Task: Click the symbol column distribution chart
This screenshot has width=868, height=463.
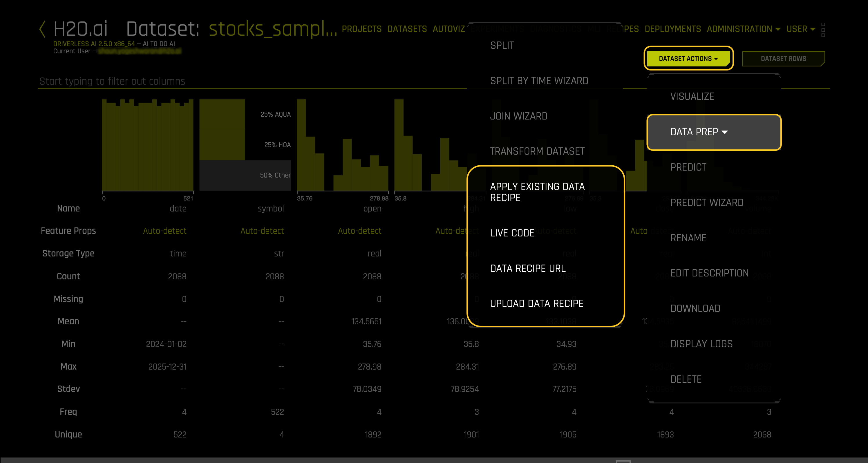Action: coord(245,145)
